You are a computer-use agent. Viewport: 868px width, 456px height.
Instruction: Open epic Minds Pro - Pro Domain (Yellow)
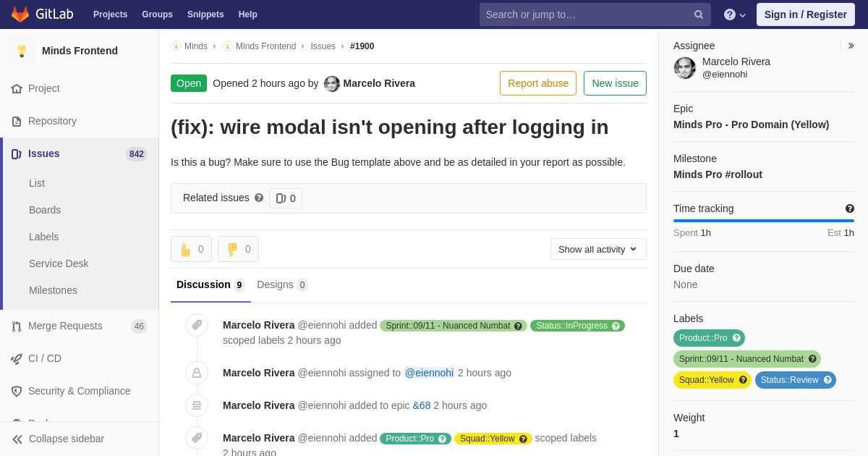751,124
